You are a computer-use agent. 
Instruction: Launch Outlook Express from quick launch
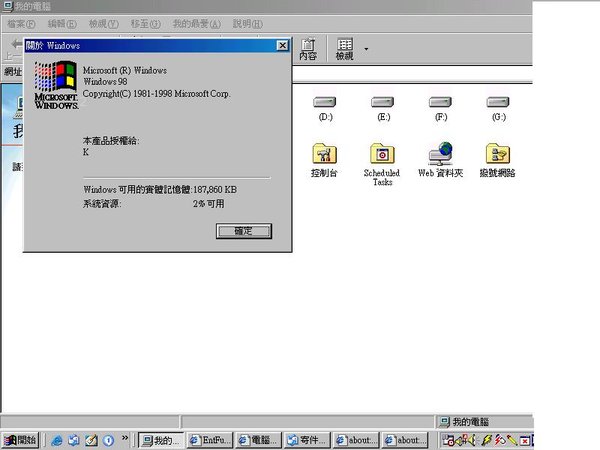[x=74, y=441]
